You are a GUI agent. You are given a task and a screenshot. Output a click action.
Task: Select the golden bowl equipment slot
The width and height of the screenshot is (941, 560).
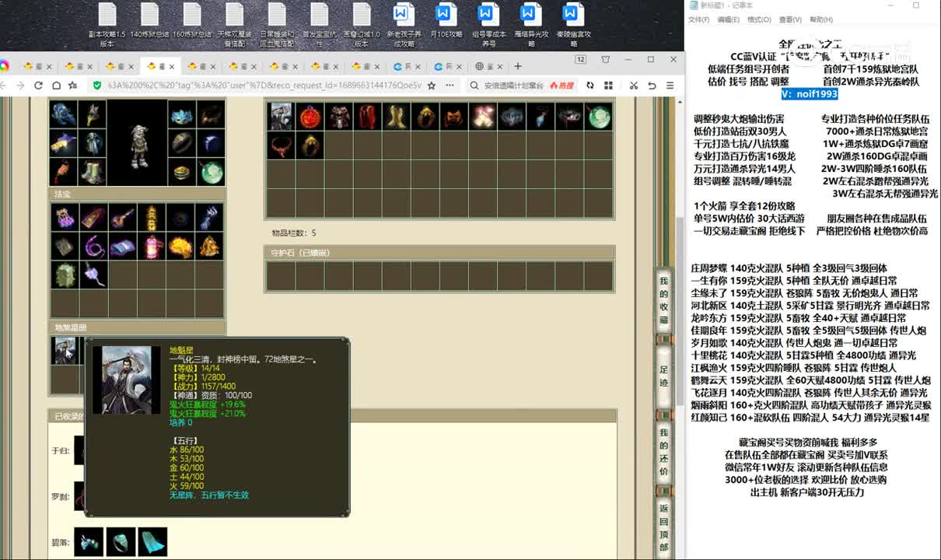[181, 172]
